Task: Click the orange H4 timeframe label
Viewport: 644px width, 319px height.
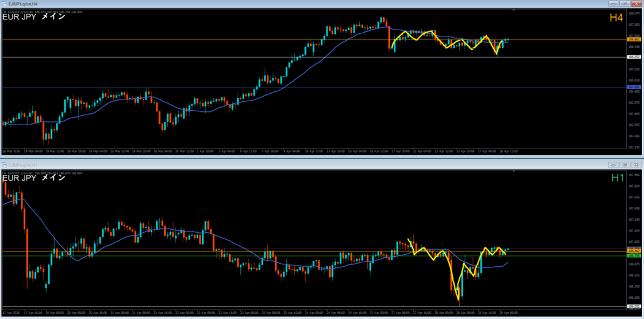Action: (x=616, y=19)
